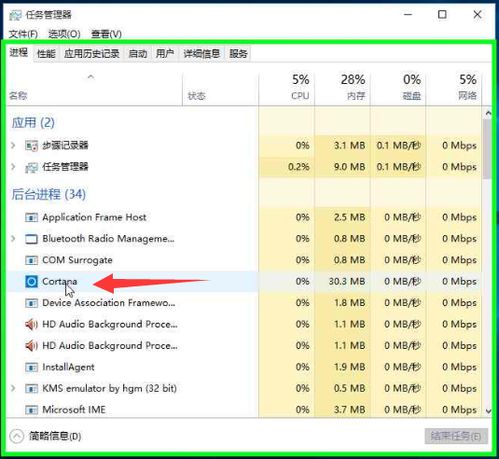Screen dimensions: 499x459
Task: Click the Bluetooth Radio Management icon
Action: pyautogui.click(x=31, y=239)
